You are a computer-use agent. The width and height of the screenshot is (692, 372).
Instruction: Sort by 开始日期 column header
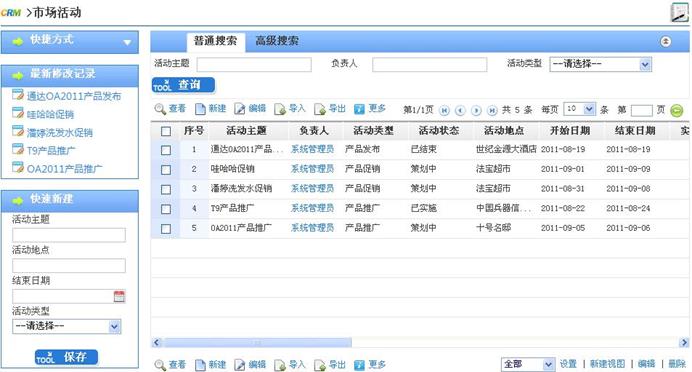pos(570,131)
